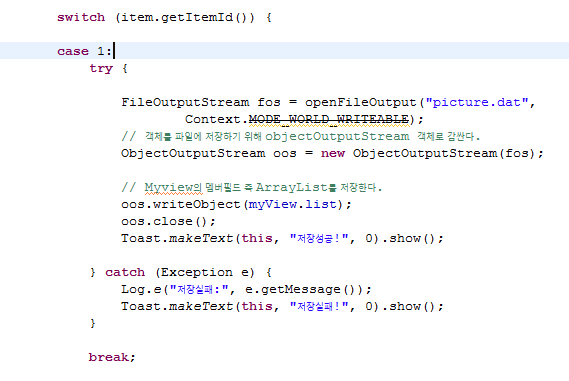The height and width of the screenshot is (381, 569).
Task: Click the 'new' keyword
Action: point(333,153)
